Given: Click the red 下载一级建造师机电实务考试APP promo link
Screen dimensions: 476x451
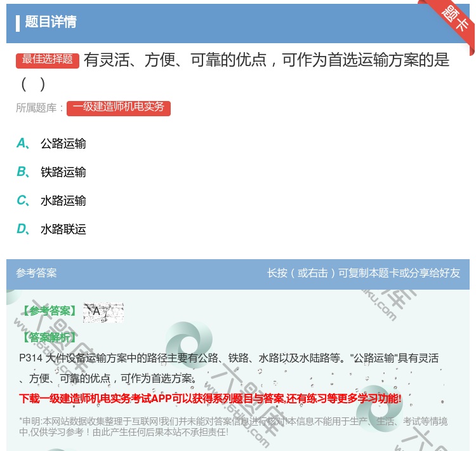Looking at the screenshot, I should point(210,398).
